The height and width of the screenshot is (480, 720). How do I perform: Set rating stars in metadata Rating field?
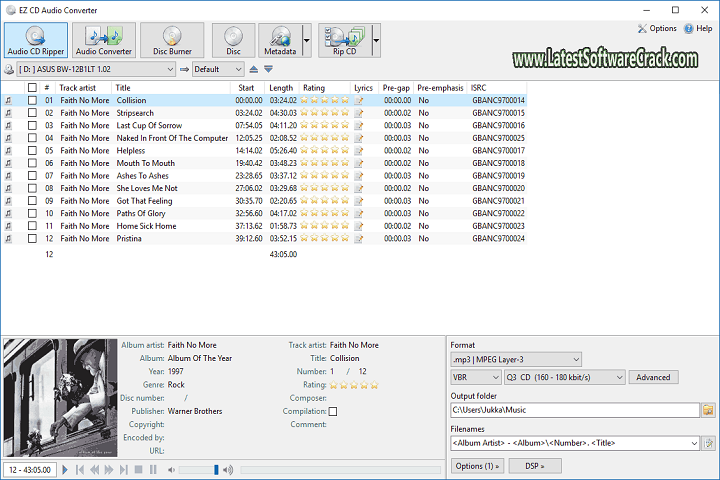pyautogui.click(x=354, y=385)
